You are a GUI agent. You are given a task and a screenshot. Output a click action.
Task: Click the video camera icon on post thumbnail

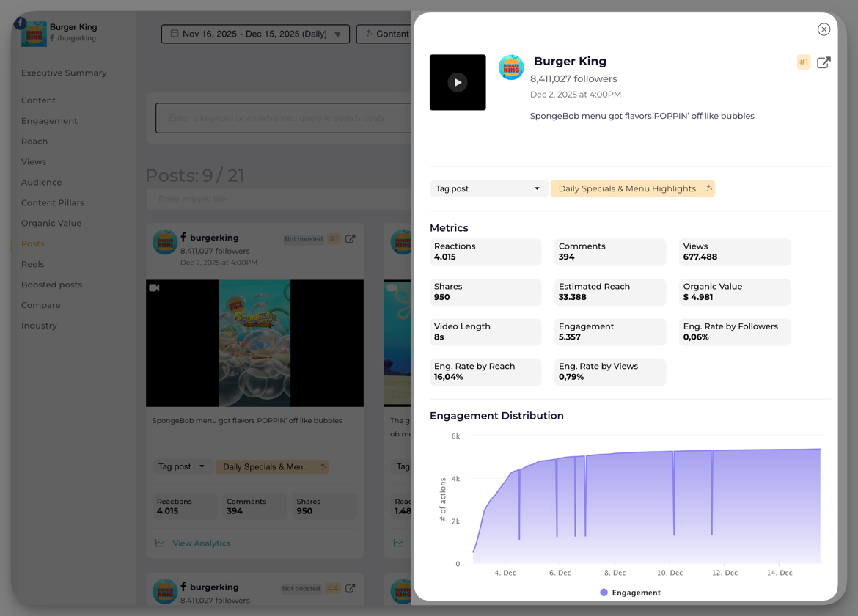point(155,288)
